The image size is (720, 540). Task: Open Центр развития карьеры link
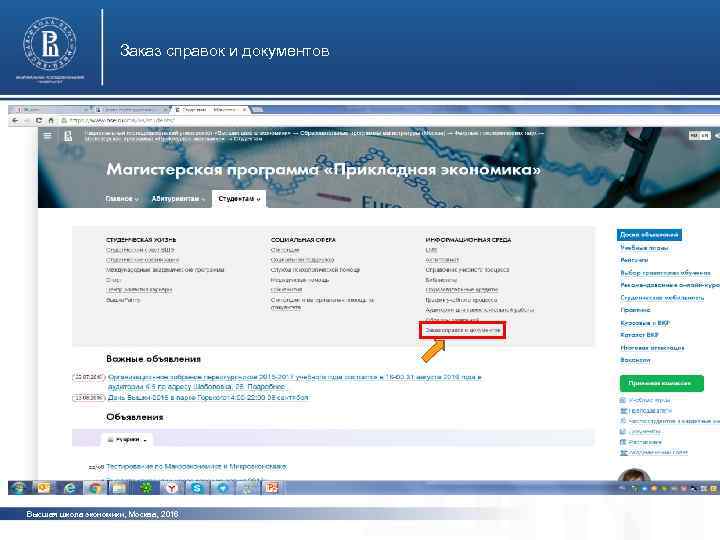pos(139,290)
